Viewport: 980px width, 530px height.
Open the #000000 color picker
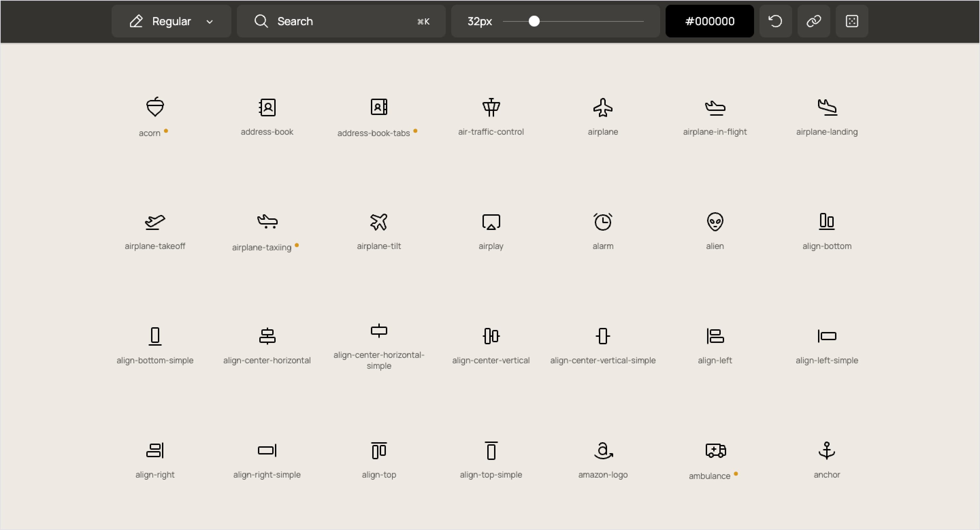(x=709, y=21)
